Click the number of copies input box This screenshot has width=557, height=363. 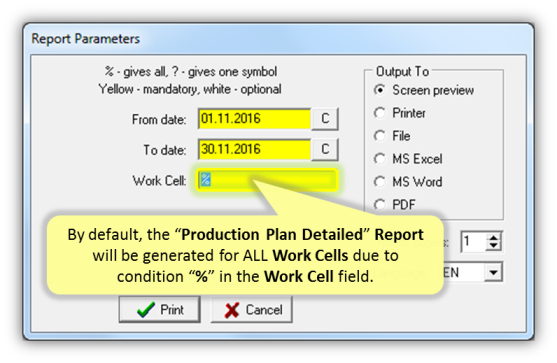(474, 242)
